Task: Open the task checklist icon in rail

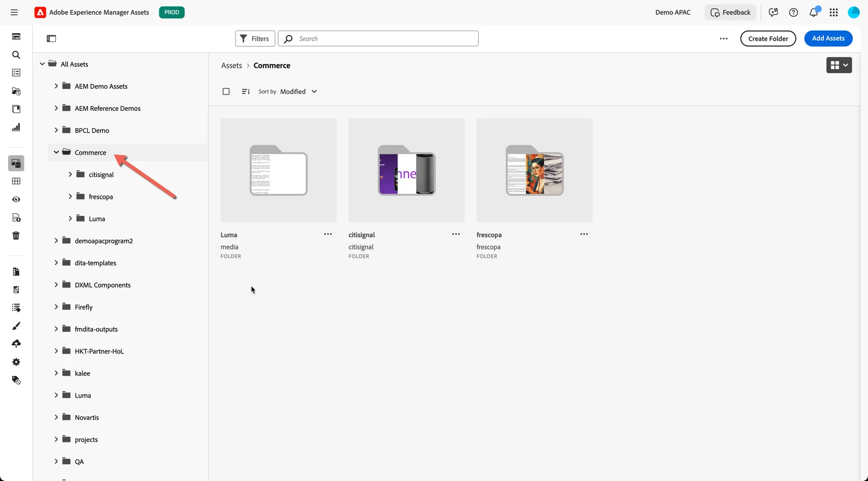Action: (x=16, y=73)
